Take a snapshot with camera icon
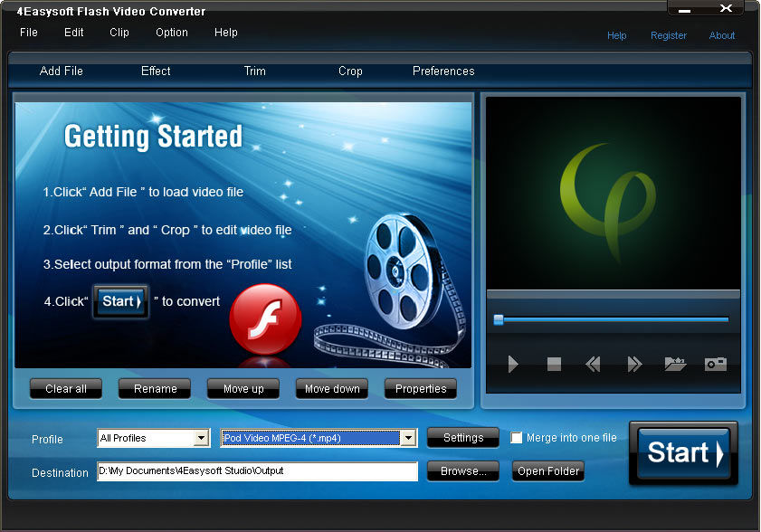This screenshot has width=761, height=532. [x=716, y=364]
